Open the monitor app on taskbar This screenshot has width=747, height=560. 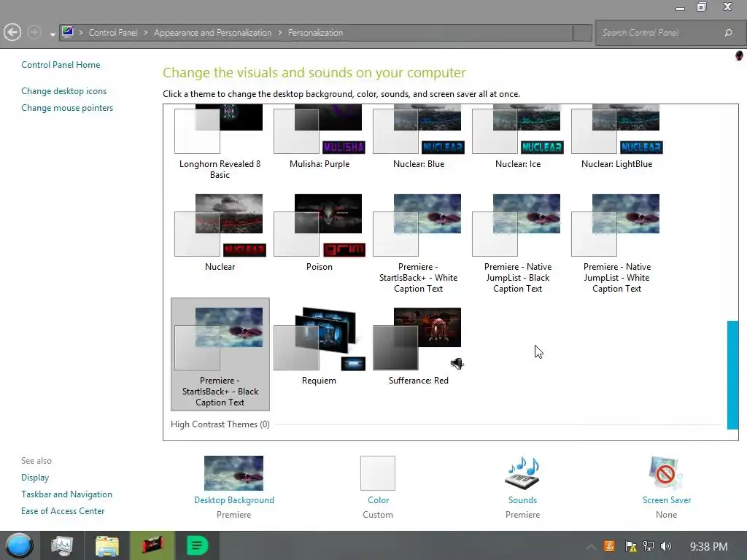(62, 545)
